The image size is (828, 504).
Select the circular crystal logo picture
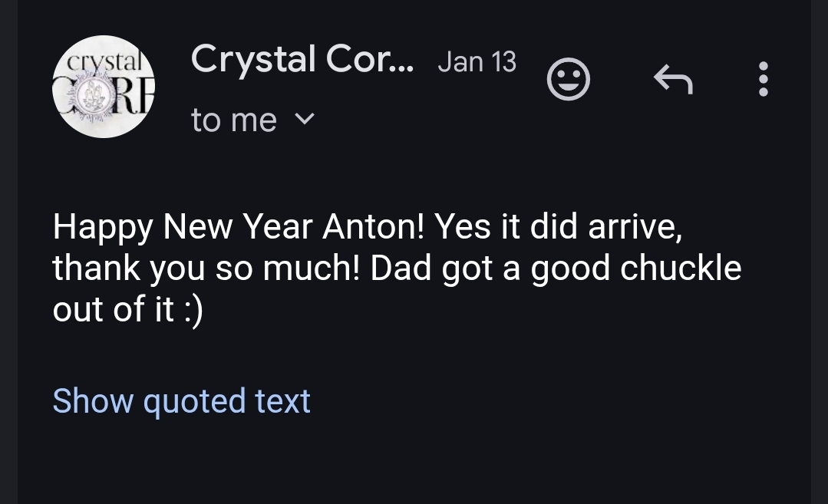pyautogui.click(x=104, y=87)
